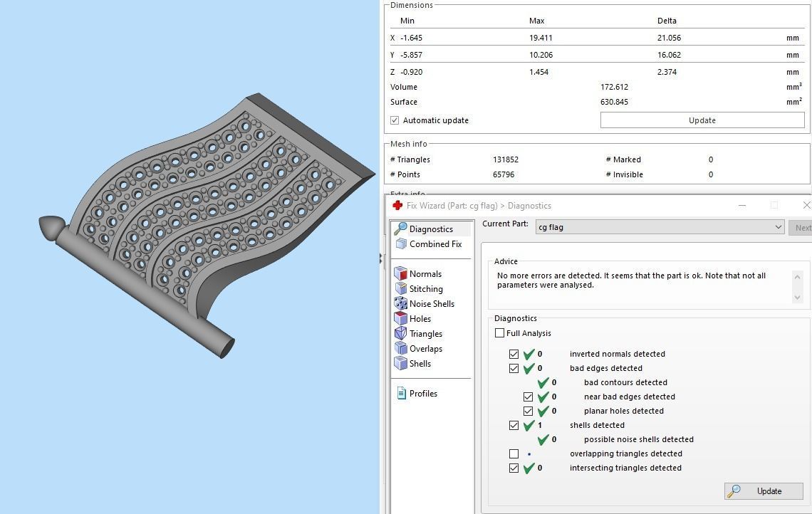Uncheck bad edges detected checkbox
The image size is (812, 514).
tap(514, 369)
